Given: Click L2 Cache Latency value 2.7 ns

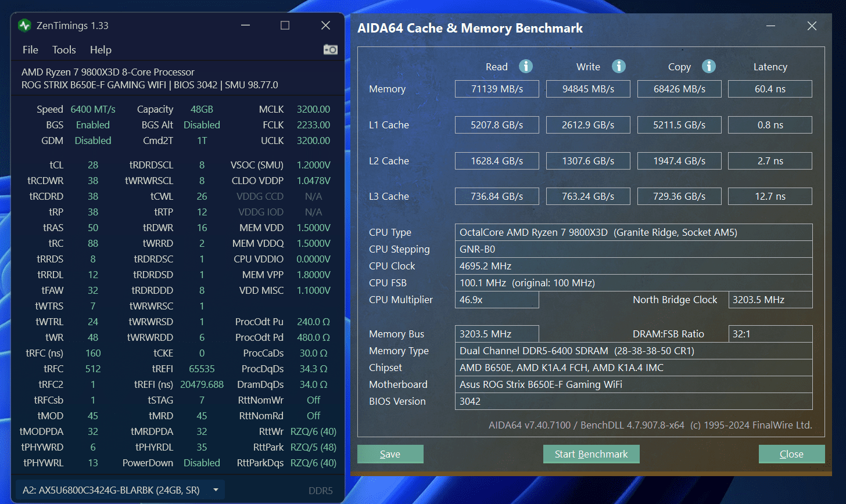Looking at the screenshot, I should pos(770,161).
